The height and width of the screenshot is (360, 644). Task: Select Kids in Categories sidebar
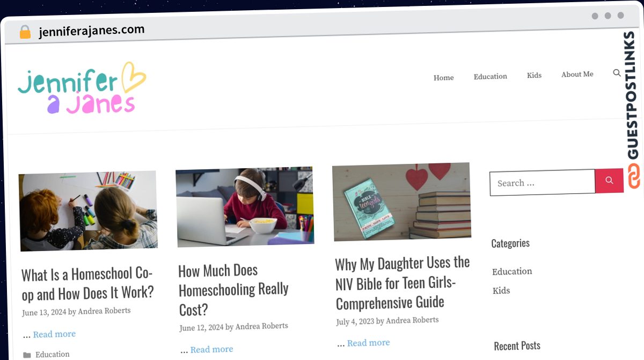(x=501, y=291)
